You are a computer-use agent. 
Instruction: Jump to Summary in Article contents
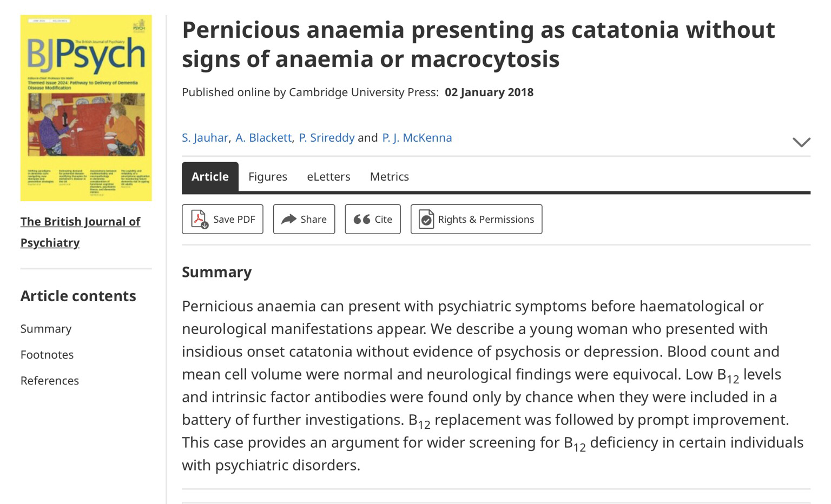(x=46, y=329)
